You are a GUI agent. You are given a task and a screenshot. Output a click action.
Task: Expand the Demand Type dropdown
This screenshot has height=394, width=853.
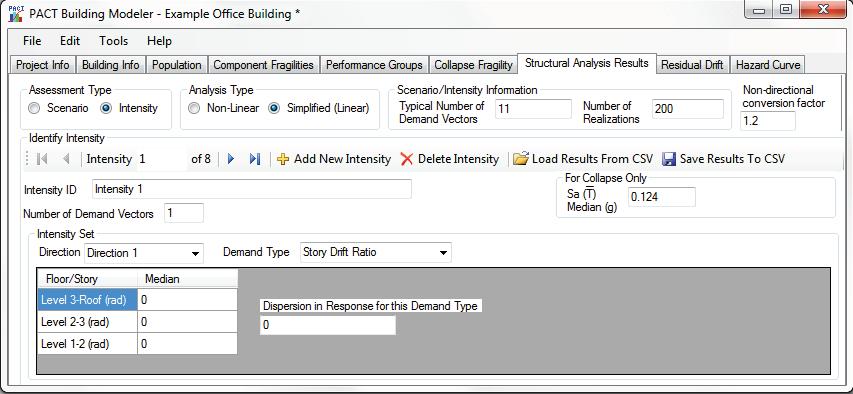pos(375,253)
